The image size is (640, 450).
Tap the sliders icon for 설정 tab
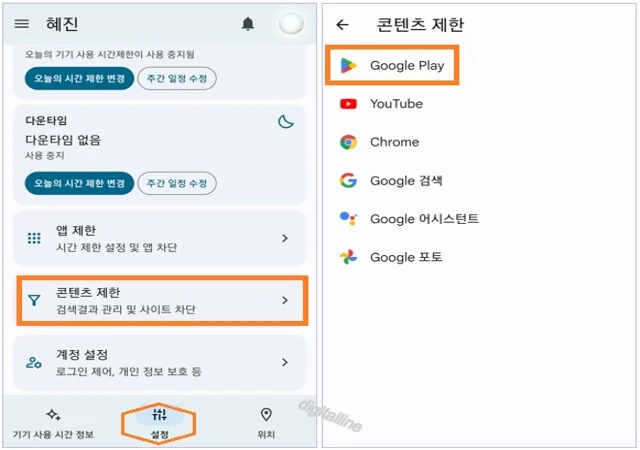159,415
